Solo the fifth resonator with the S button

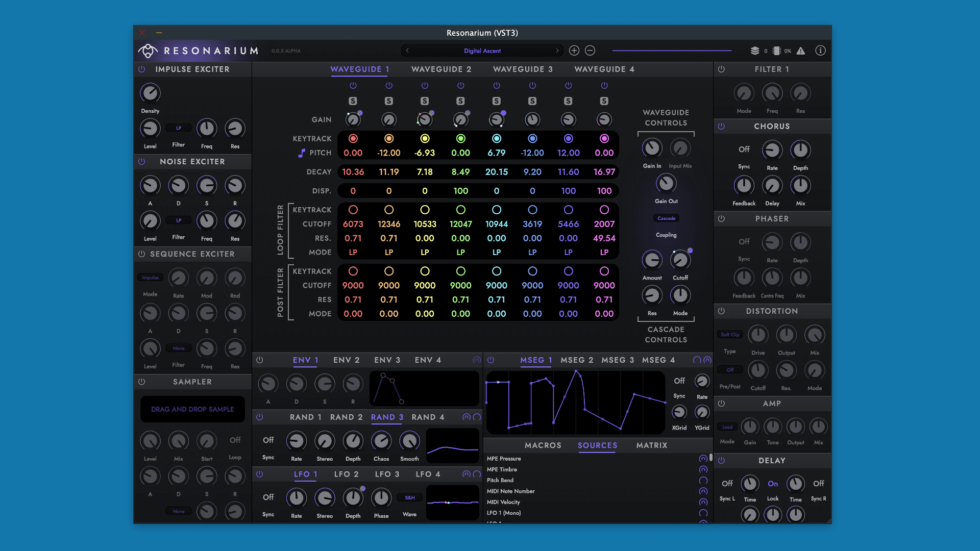tap(497, 101)
